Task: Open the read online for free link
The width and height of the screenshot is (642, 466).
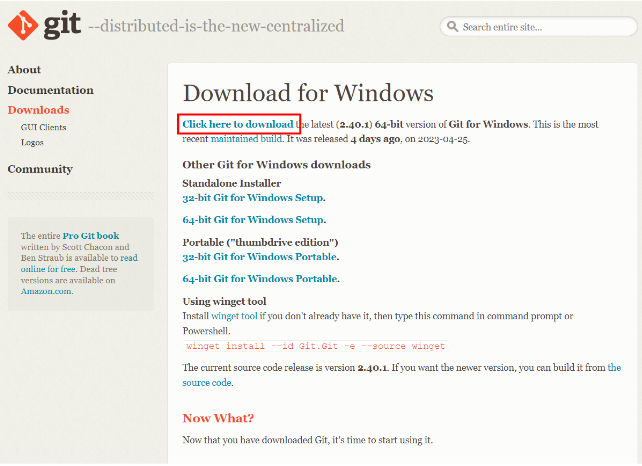Action: 79,263
